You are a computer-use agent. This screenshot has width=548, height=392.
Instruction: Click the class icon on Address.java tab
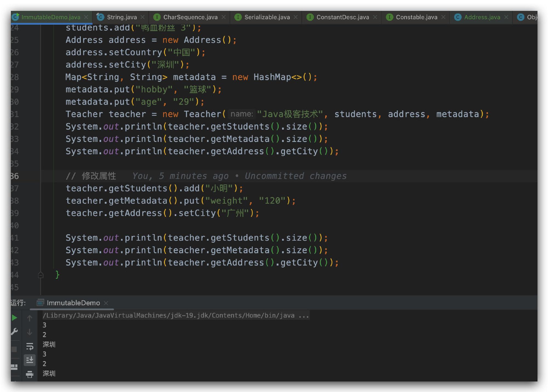pos(458,17)
